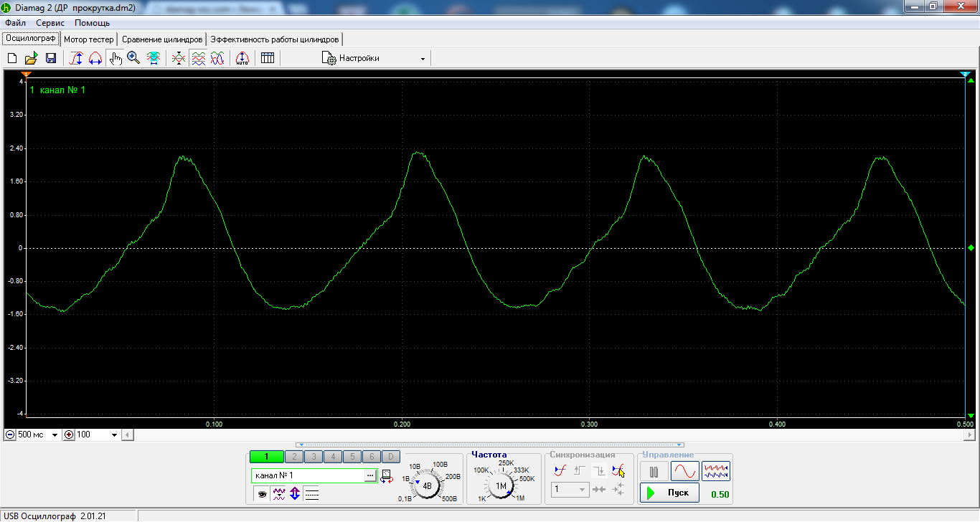Switch to the Сравнение цилиндров tab
The width and height of the screenshot is (980, 522).
(162, 39)
